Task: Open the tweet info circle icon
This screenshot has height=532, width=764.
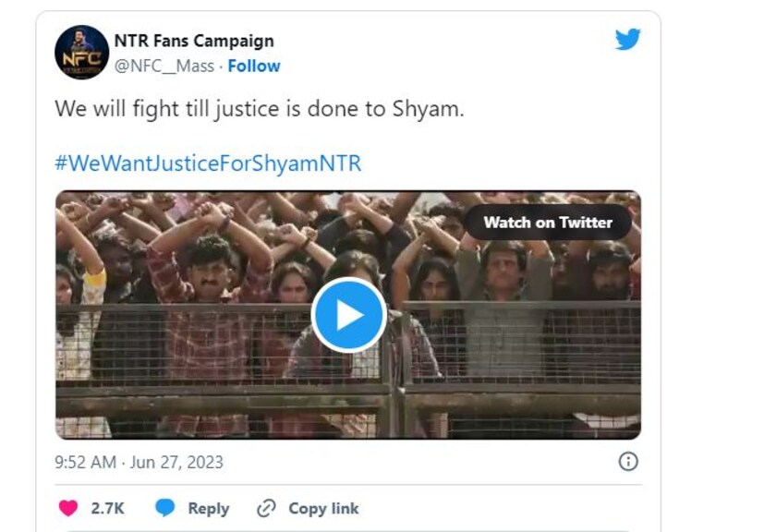Action: [x=627, y=462]
